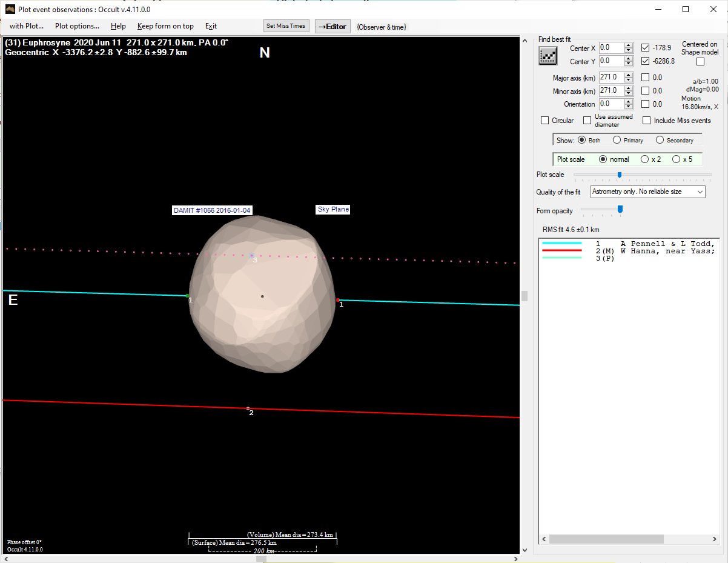Click the Sky Plane label
The height and width of the screenshot is (563, 728).
pos(333,209)
